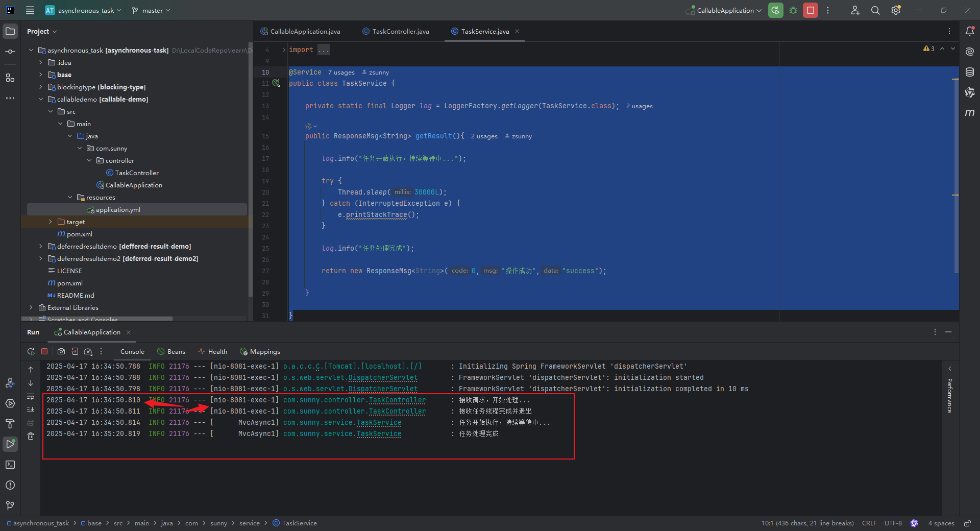Open Search Everywhere magnifier
The width and height of the screenshot is (980, 531).
pyautogui.click(x=875, y=10)
